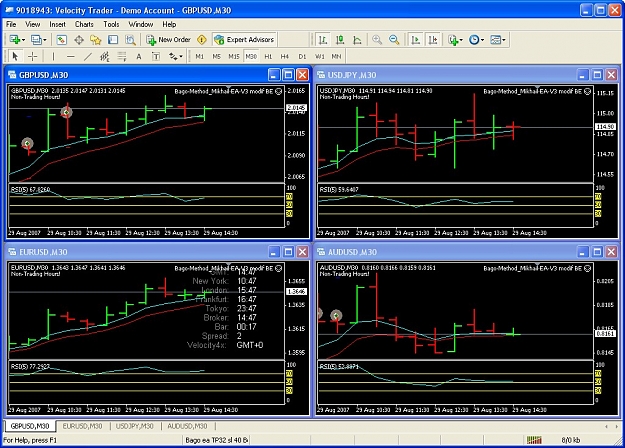
Task: Open the Terminal panel icon
Action: (x=113, y=40)
